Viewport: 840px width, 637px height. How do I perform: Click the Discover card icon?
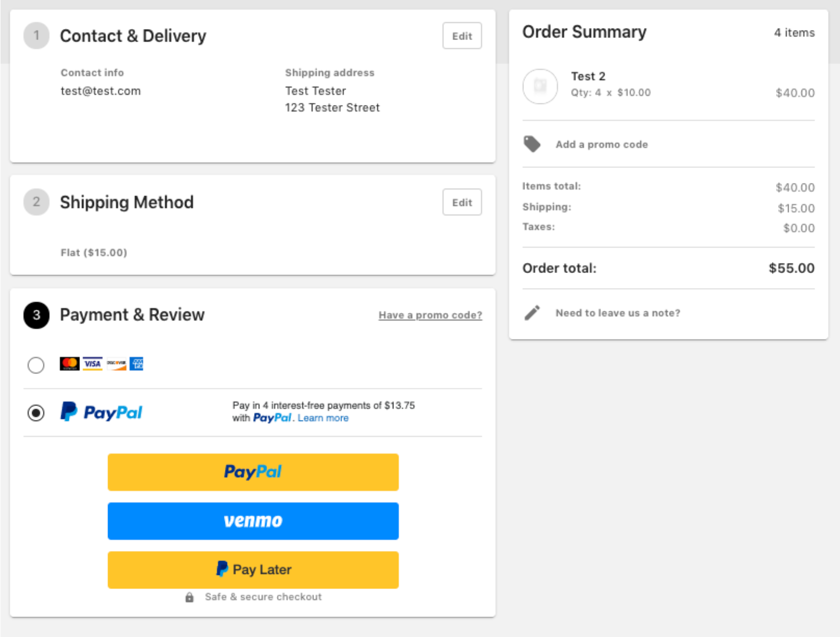pyautogui.click(x=116, y=363)
